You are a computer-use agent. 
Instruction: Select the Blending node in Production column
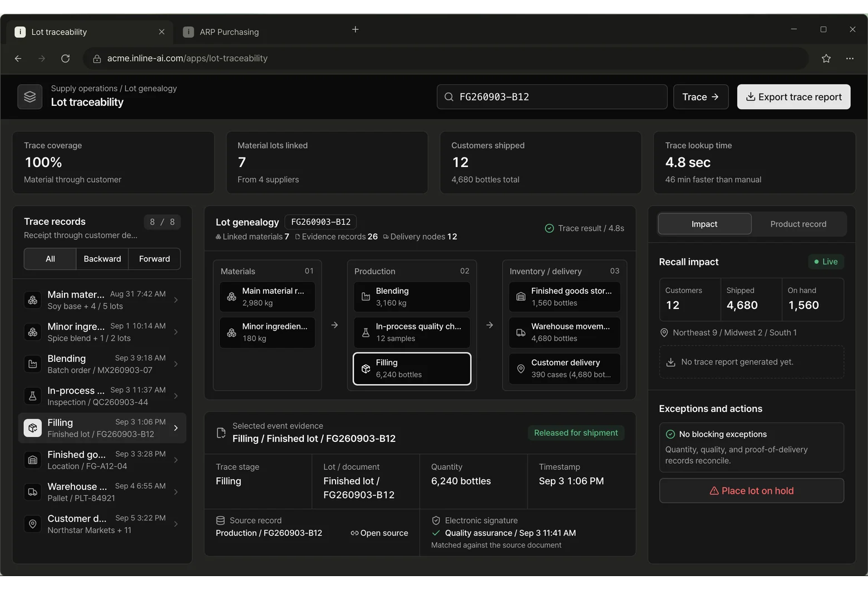click(x=412, y=297)
